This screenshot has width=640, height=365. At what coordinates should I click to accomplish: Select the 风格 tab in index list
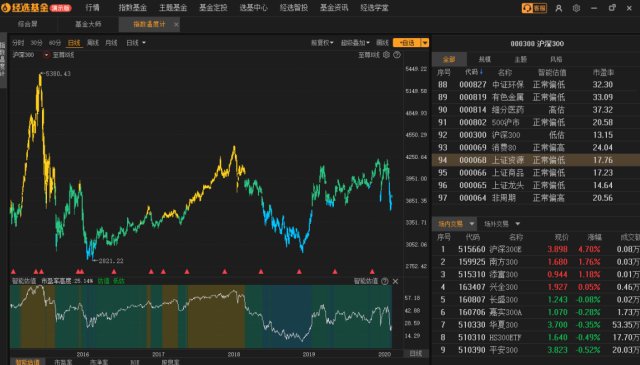coord(556,60)
